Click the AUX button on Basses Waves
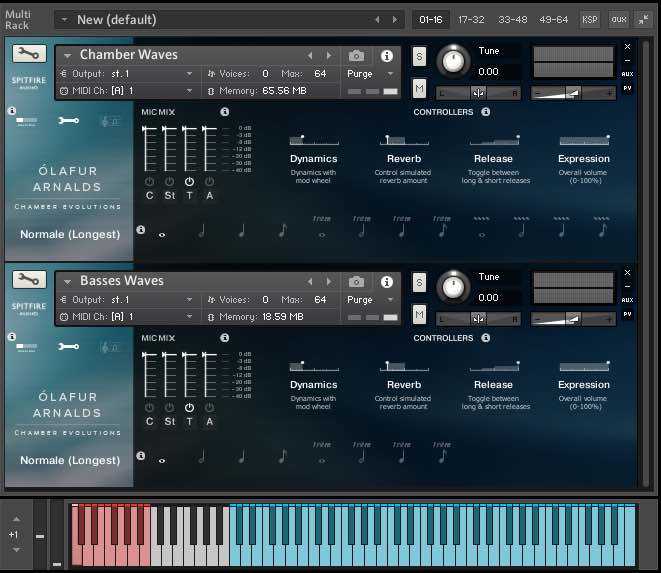The height and width of the screenshot is (573, 661). pos(627,300)
